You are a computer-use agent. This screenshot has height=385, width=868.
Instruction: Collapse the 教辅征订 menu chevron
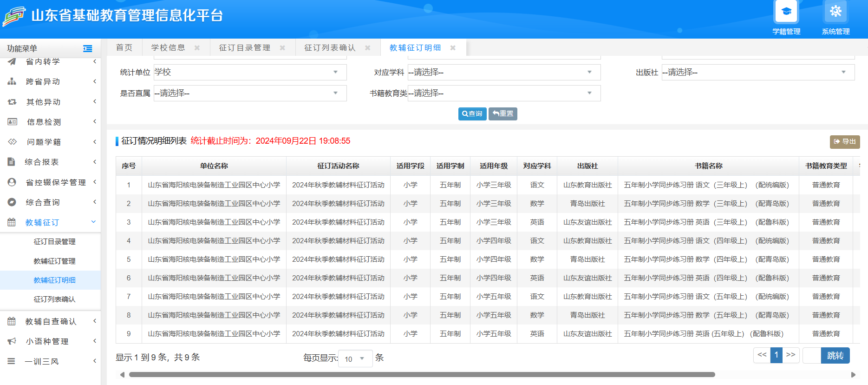click(93, 222)
